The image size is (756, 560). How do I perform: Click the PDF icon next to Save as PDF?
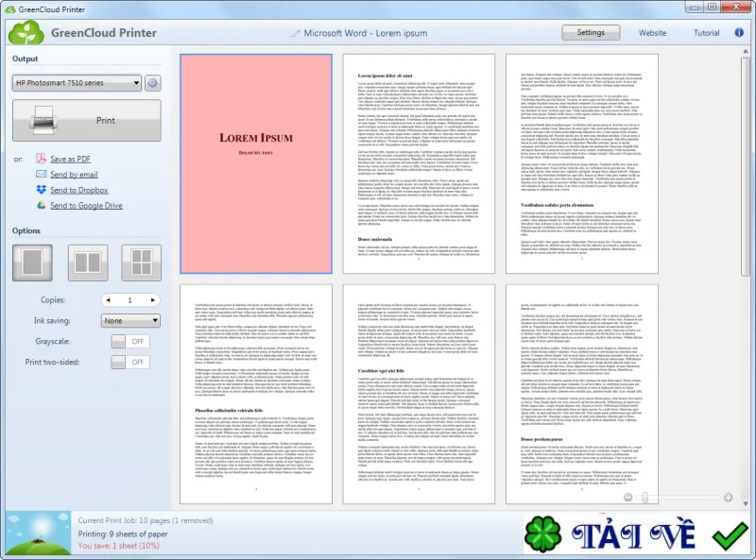click(x=41, y=159)
